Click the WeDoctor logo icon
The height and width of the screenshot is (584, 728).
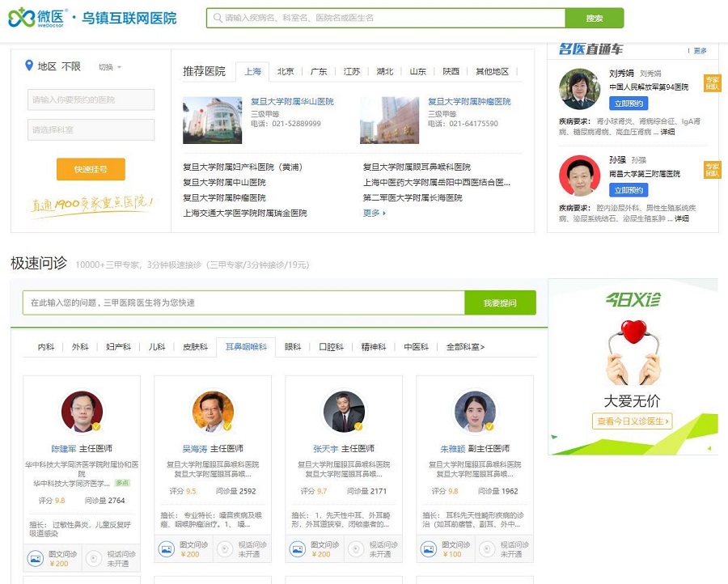pyautogui.click(x=22, y=18)
